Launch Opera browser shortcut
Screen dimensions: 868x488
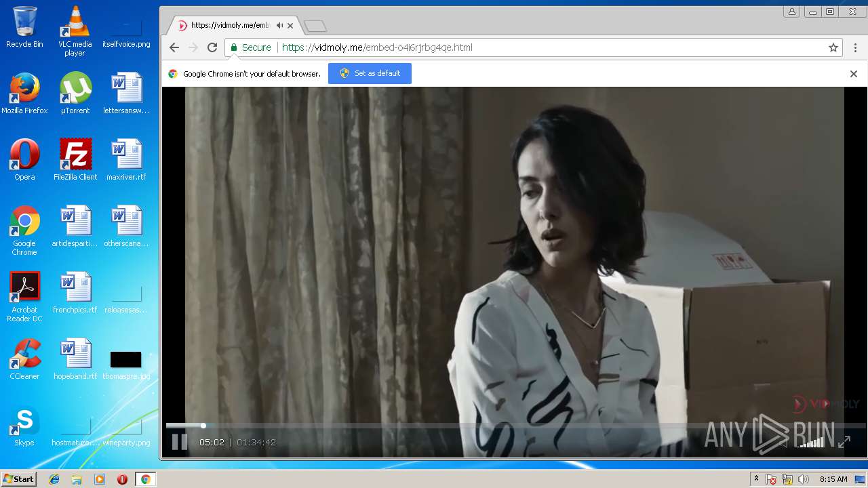click(x=24, y=159)
